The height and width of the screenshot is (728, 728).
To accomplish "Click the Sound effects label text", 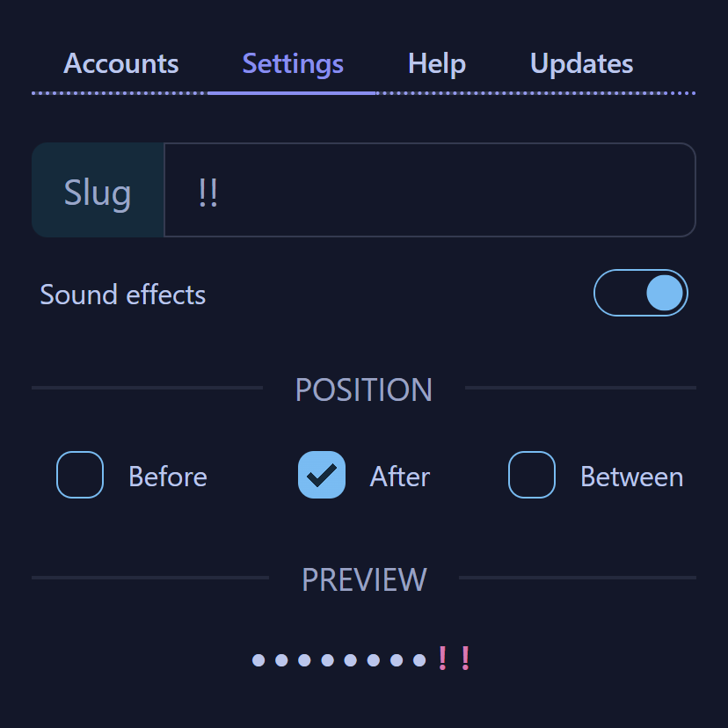I will pyautogui.click(x=122, y=295).
